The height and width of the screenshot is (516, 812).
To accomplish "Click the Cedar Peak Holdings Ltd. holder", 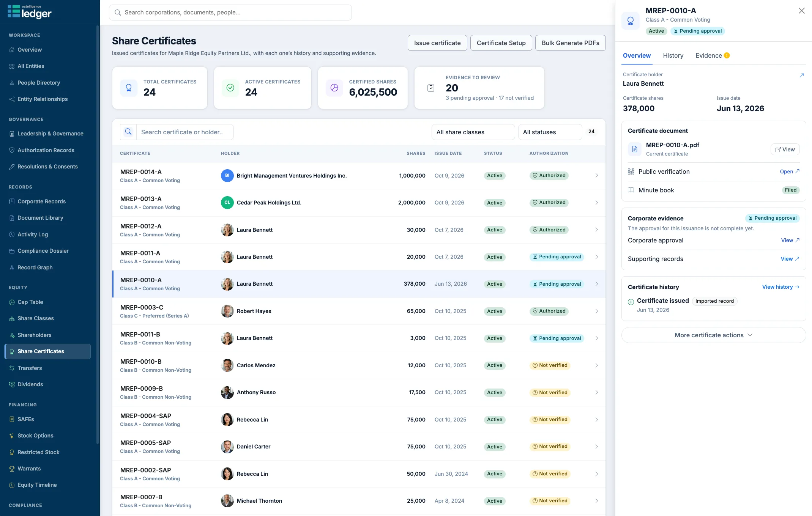I will coord(269,203).
